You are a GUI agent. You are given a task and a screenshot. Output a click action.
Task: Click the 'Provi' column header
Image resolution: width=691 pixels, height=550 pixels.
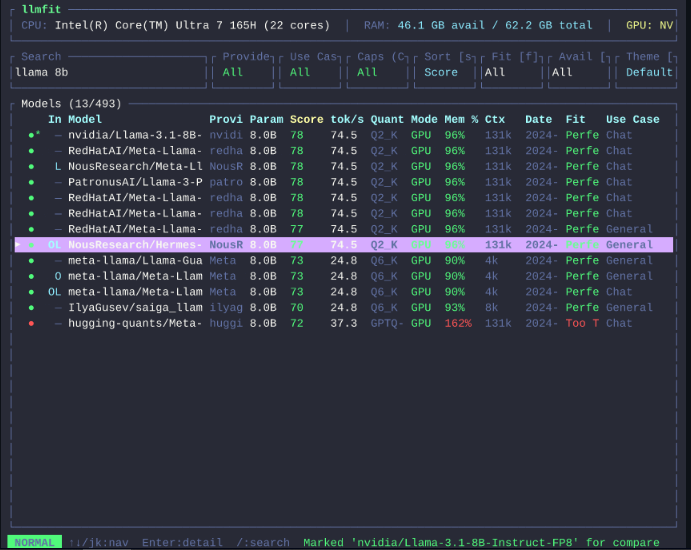[x=226, y=119]
